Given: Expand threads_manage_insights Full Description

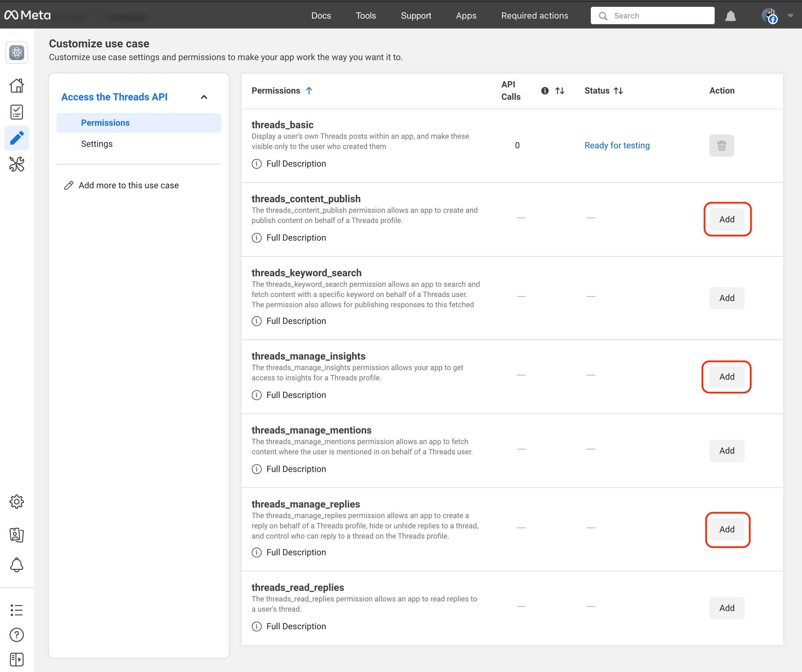Looking at the screenshot, I should [x=289, y=395].
